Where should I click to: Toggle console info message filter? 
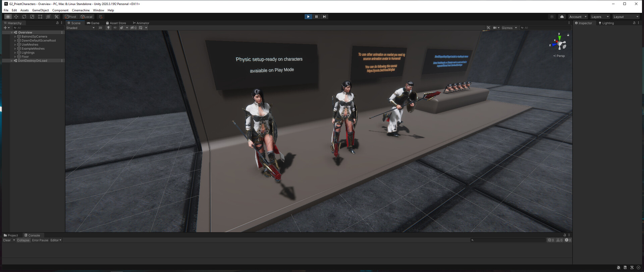click(x=551, y=240)
